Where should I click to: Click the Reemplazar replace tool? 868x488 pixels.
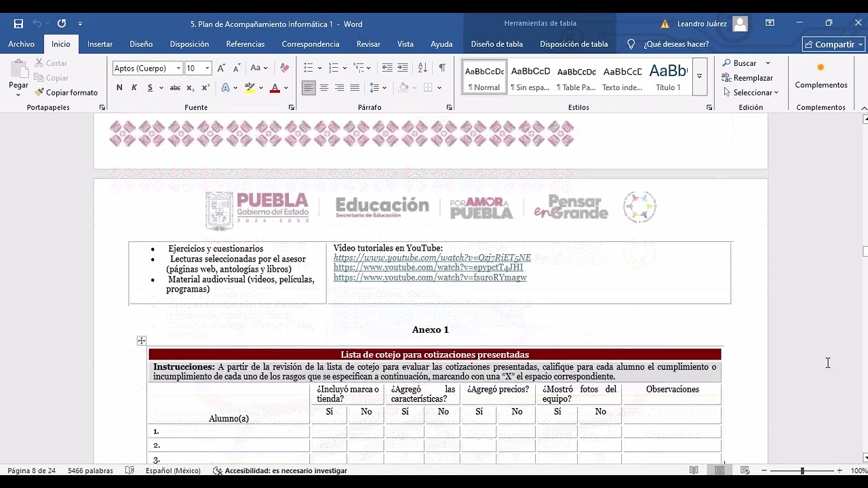pyautogui.click(x=747, y=78)
